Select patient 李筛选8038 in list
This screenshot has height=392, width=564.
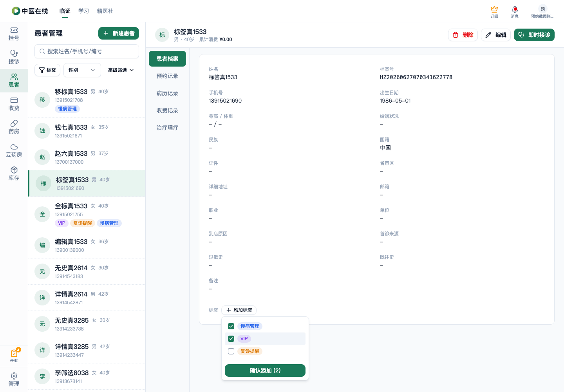pos(87,376)
